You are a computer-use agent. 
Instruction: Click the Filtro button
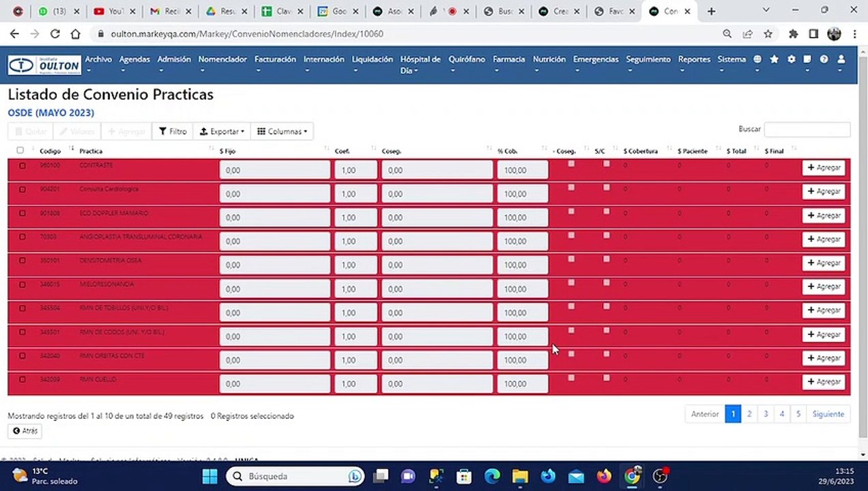coord(173,132)
